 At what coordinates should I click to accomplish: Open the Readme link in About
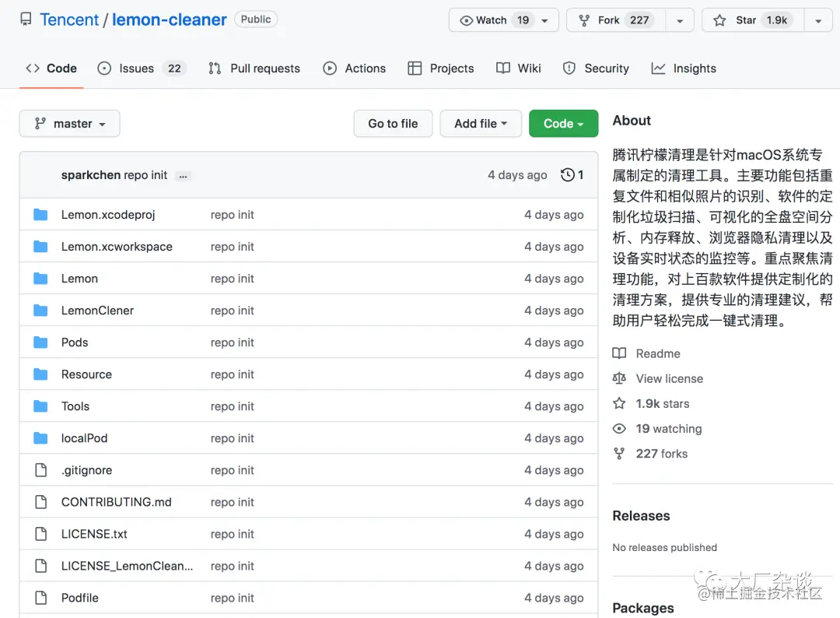pos(658,354)
